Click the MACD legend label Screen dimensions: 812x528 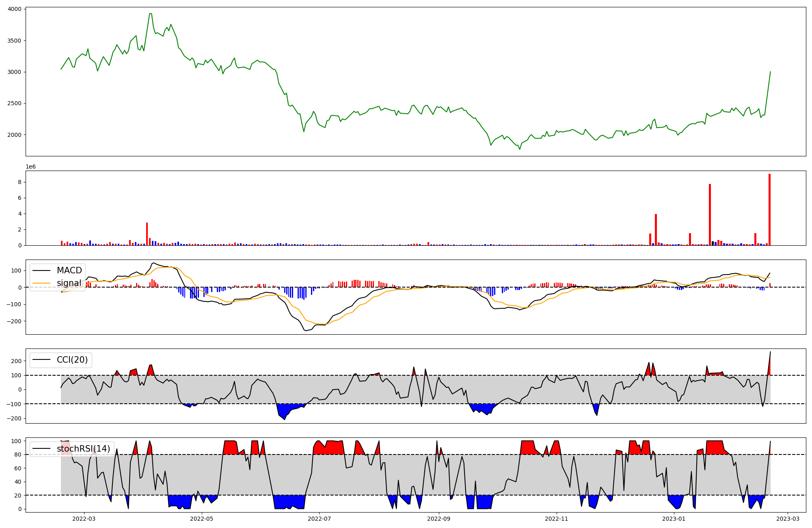[69, 270]
